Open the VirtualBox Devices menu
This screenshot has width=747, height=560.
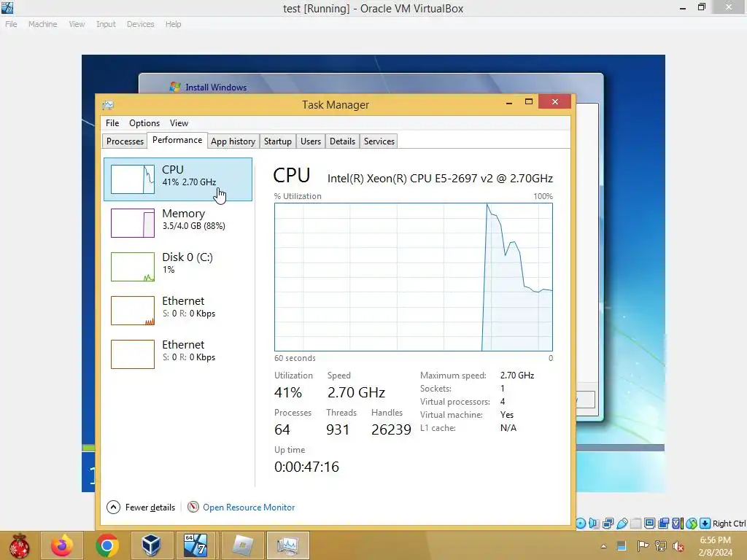click(x=140, y=24)
